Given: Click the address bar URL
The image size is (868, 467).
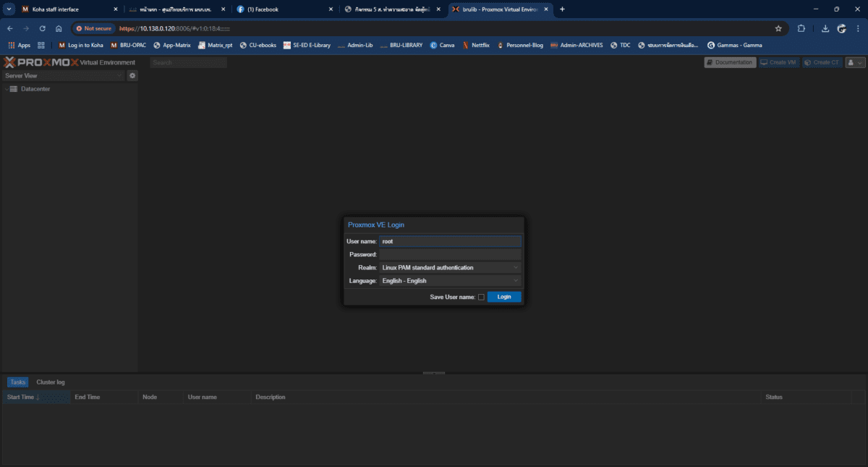Looking at the screenshot, I should 174,28.
